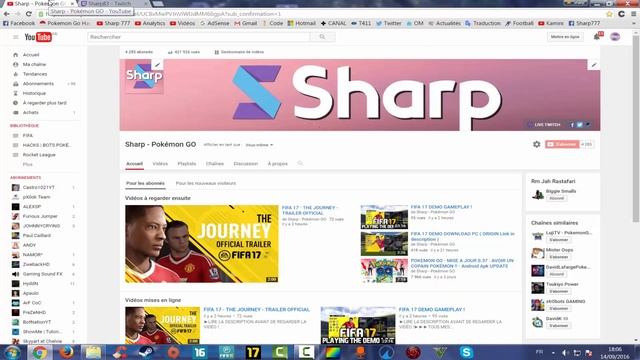Expand library with Plus
Image resolution: width=640 pixels, height=360 pixels.
[x=28, y=164]
